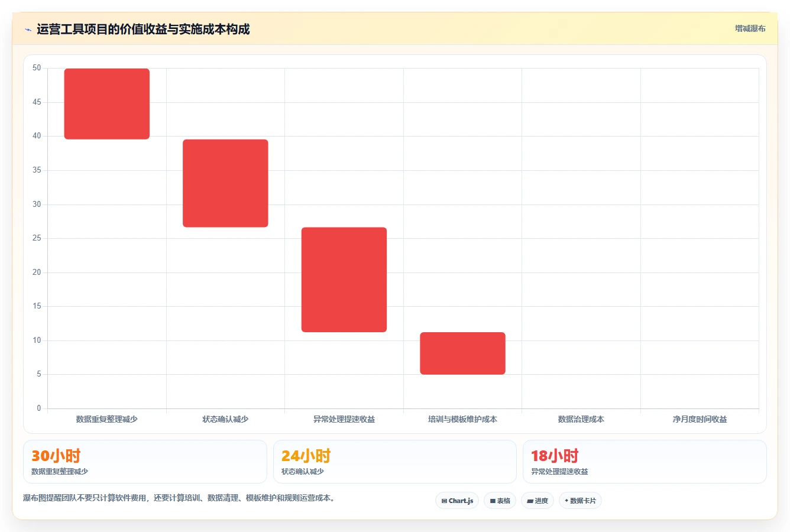This screenshot has width=790, height=532.
Task: Click the y-axis value 50
Action: pos(37,68)
